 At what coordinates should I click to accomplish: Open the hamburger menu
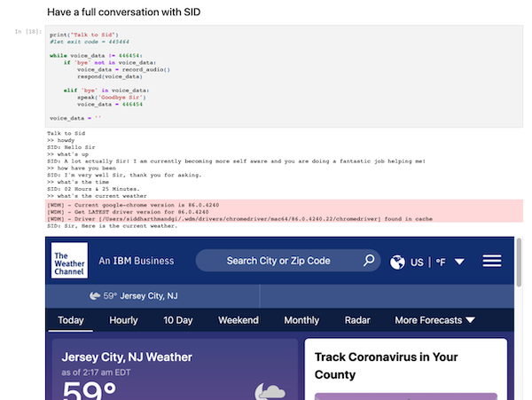coord(491,261)
